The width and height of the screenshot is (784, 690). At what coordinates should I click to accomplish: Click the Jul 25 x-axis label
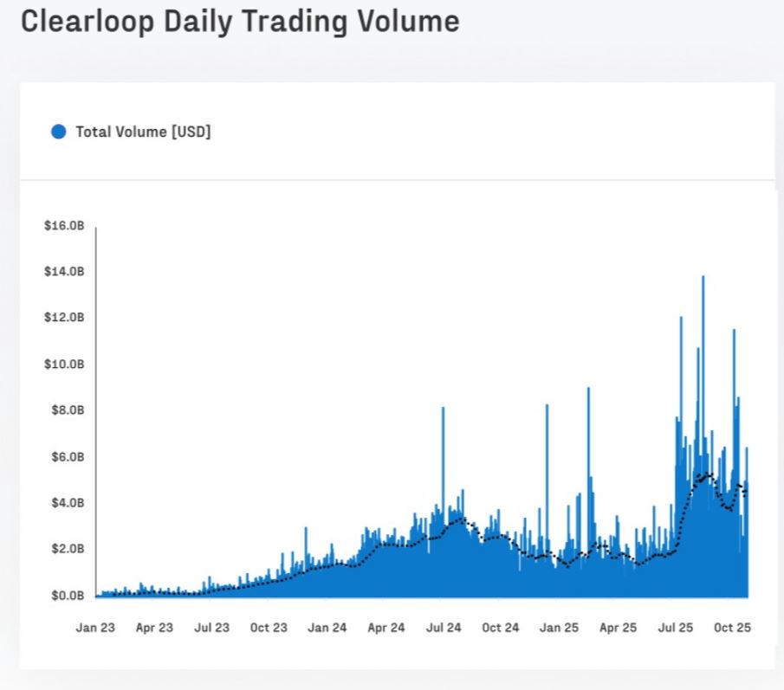pyautogui.click(x=676, y=628)
